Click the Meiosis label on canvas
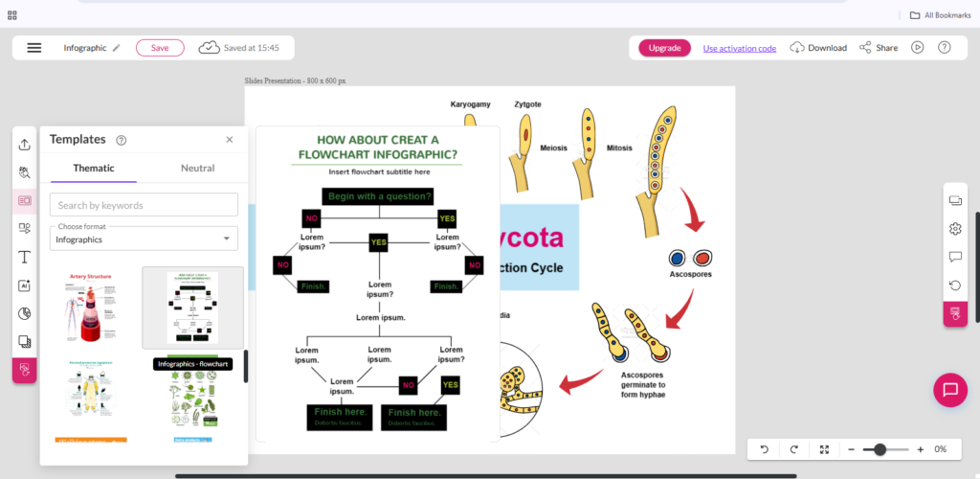980x479 pixels. tap(553, 148)
